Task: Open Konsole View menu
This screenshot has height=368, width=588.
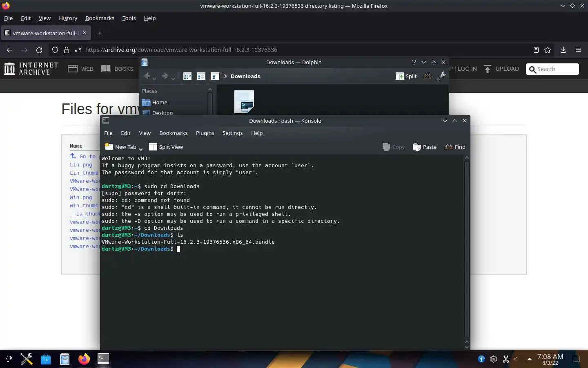Action: 145,133
